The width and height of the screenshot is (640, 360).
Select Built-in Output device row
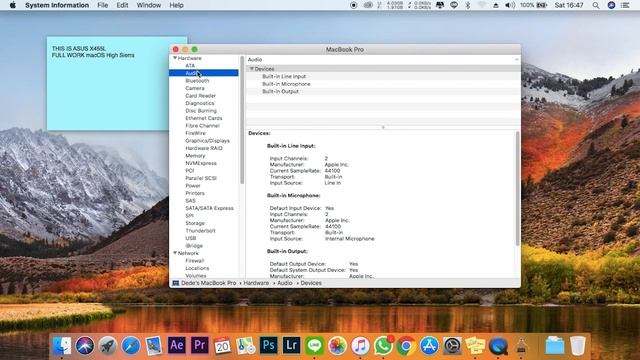coord(383,91)
